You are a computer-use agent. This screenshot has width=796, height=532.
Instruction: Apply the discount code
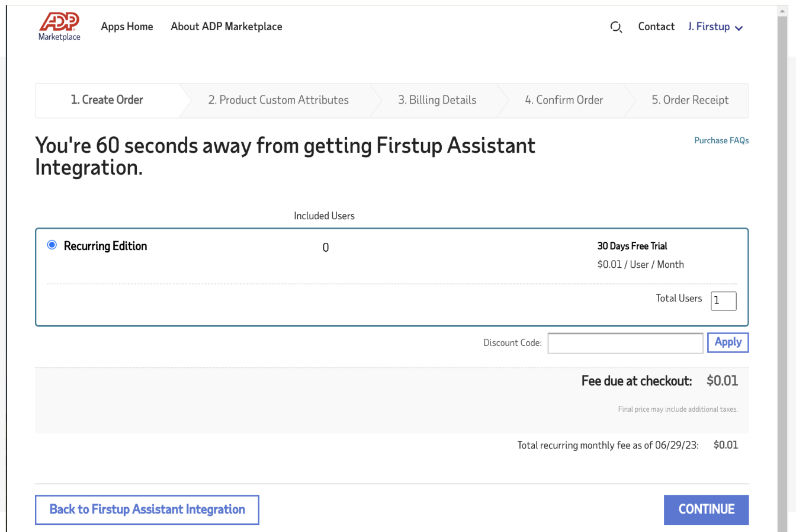point(728,342)
